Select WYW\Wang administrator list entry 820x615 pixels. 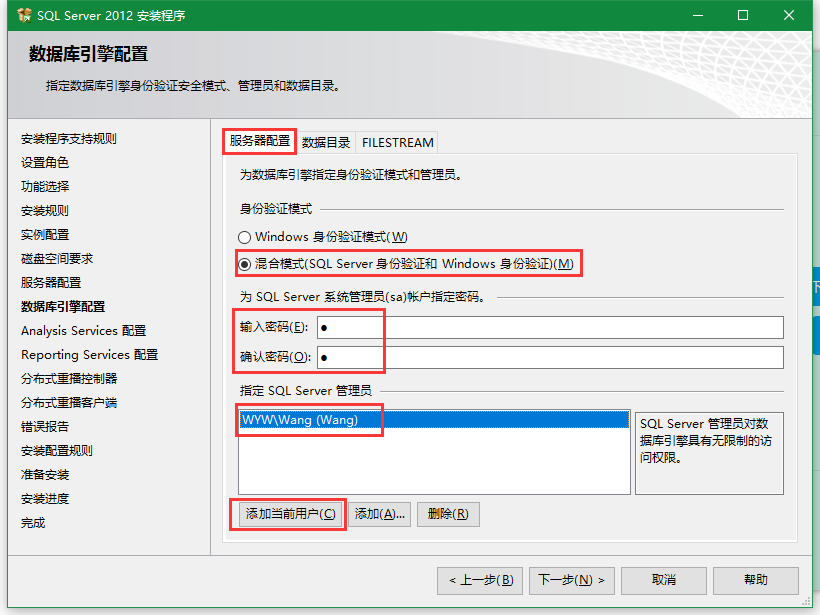point(299,420)
